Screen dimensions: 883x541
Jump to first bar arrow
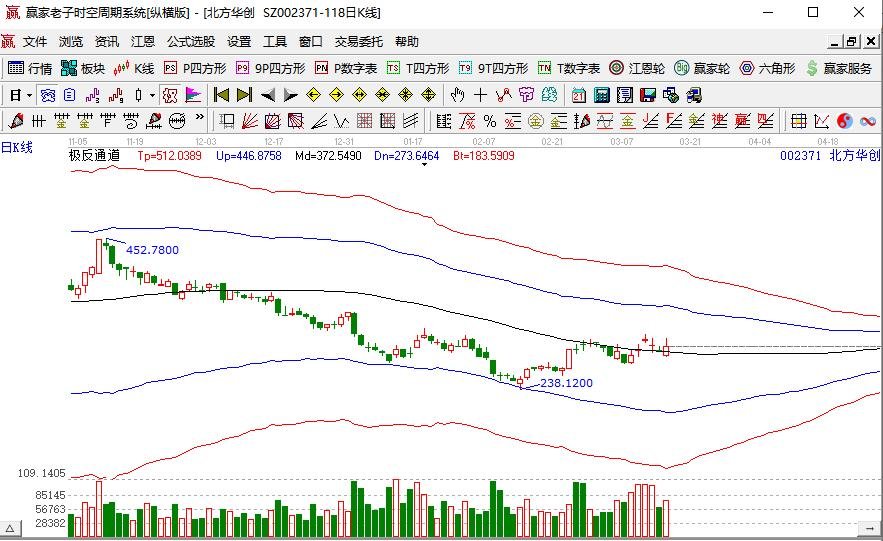point(221,95)
